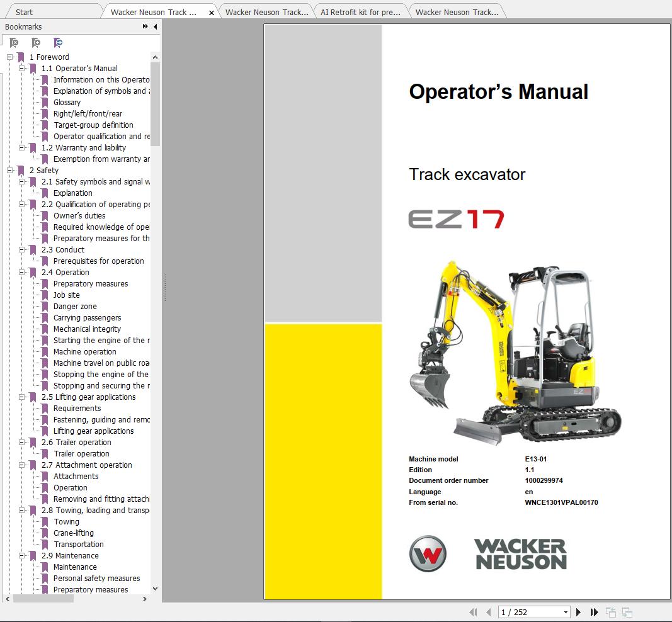This screenshot has width=672, height=622.
Task: Collapse the 1 Foreword tree node
Action: 9,57
